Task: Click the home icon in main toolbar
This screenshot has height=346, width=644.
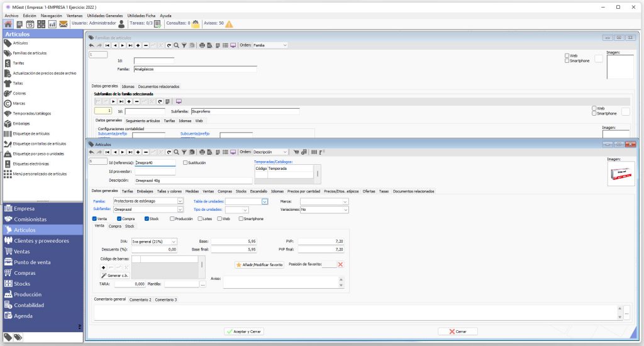Action: click(x=8, y=24)
